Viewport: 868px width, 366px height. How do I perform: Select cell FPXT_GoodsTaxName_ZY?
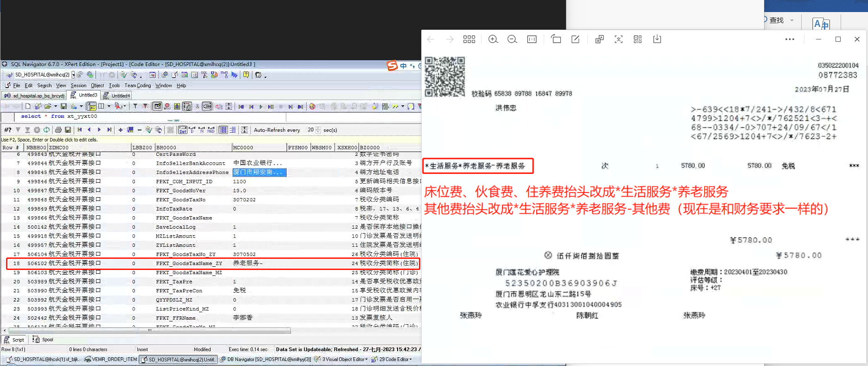click(193, 263)
